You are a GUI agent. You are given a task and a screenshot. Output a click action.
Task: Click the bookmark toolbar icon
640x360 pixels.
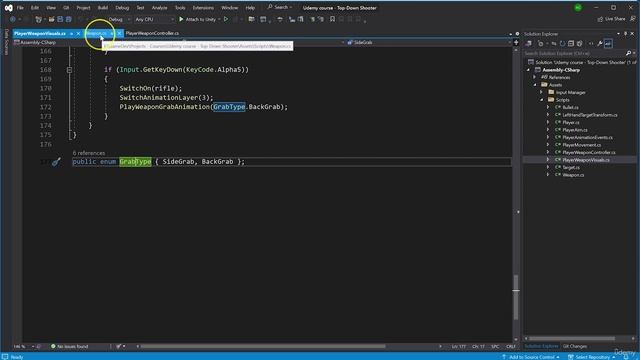(x=332, y=19)
